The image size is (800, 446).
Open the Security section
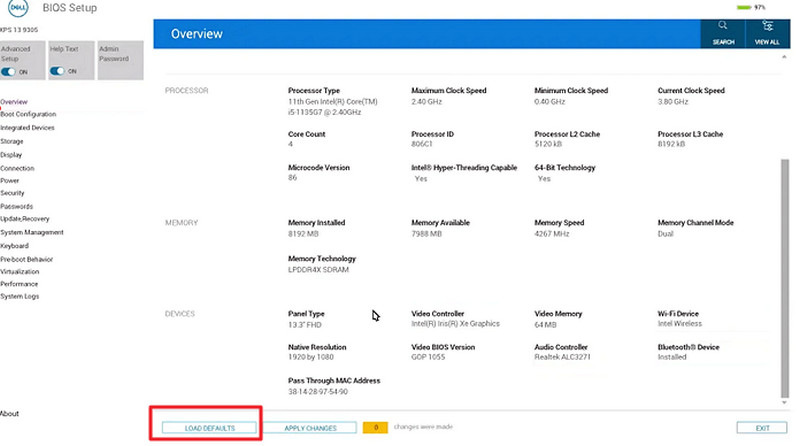(12, 193)
